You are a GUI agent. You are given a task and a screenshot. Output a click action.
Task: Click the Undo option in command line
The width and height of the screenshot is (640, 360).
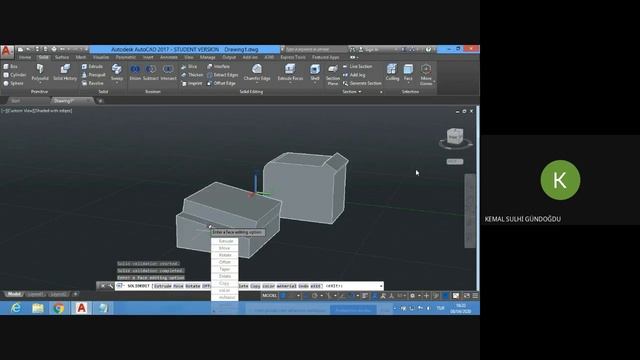tap(303, 286)
